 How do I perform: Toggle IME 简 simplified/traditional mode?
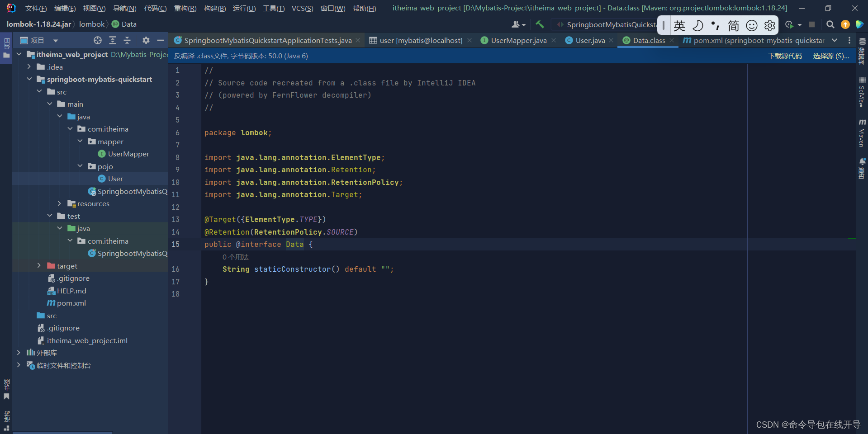click(x=734, y=26)
